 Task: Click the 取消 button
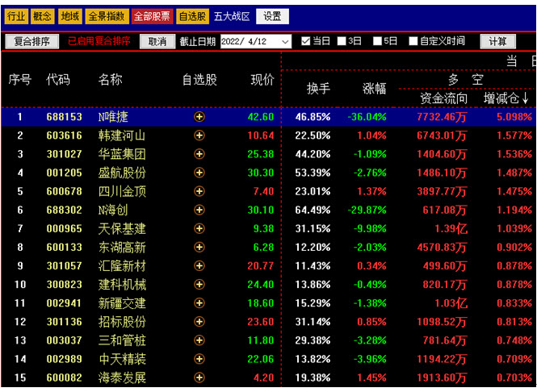[x=157, y=42]
